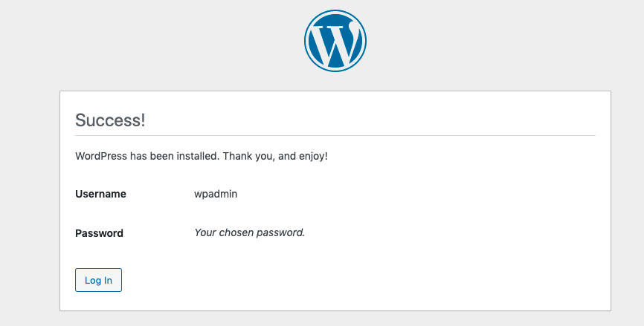Select the Success! heading

point(110,120)
